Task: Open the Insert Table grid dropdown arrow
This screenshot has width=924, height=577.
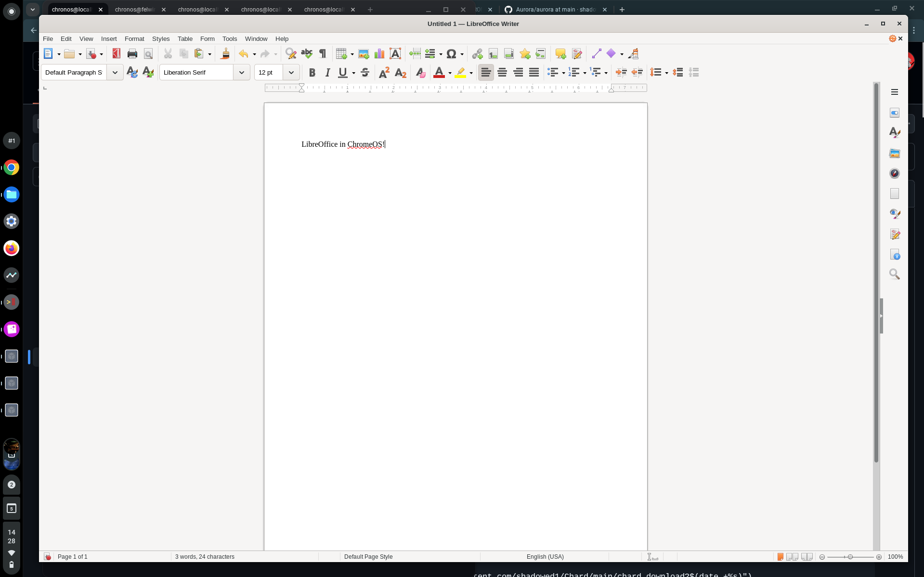Action: tap(352, 54)
